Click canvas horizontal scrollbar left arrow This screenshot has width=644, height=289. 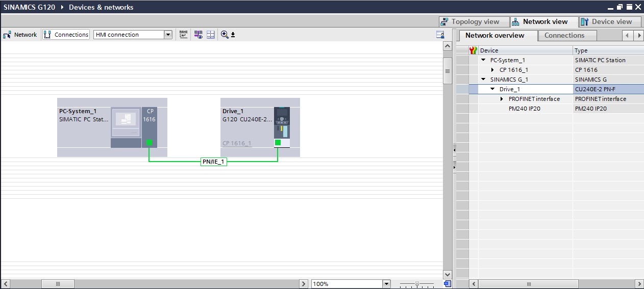coord(6,284)
